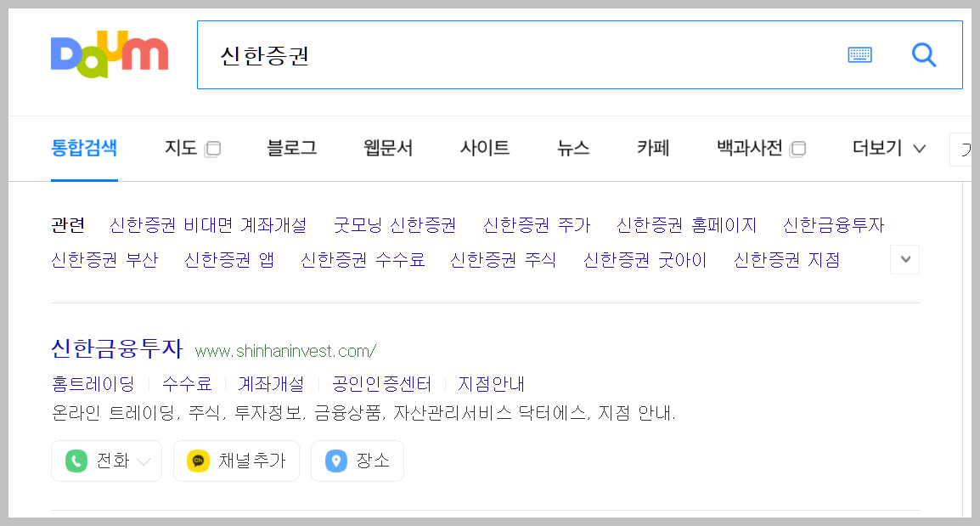Open the 수수료 sublink under 신한금융투자

tap(187, 383)
